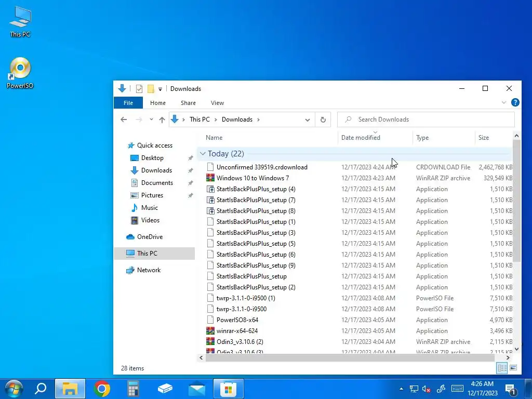532x399 pixels.
Task: Click the Odin3_v3.10.6 (2) archive icon
Action: coord(210,342)
